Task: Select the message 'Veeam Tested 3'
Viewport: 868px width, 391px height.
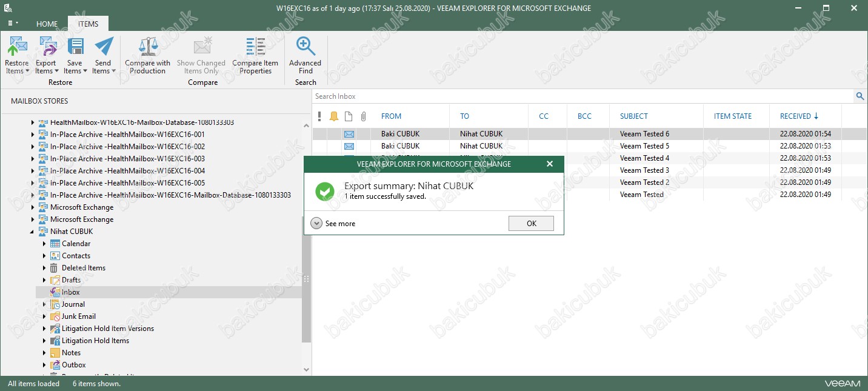Action: click(x=644, y=170)
